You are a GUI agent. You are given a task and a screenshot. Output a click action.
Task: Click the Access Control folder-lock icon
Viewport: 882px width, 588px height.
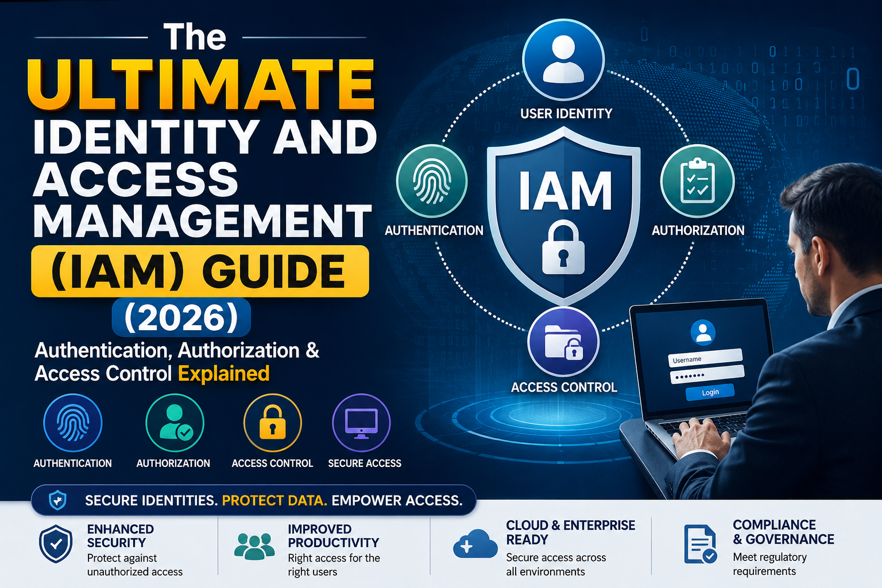tap(563, 342)
